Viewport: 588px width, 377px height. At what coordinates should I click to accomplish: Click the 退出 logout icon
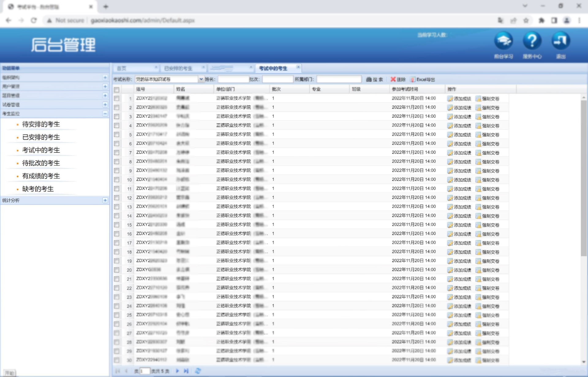click(561, 41)
